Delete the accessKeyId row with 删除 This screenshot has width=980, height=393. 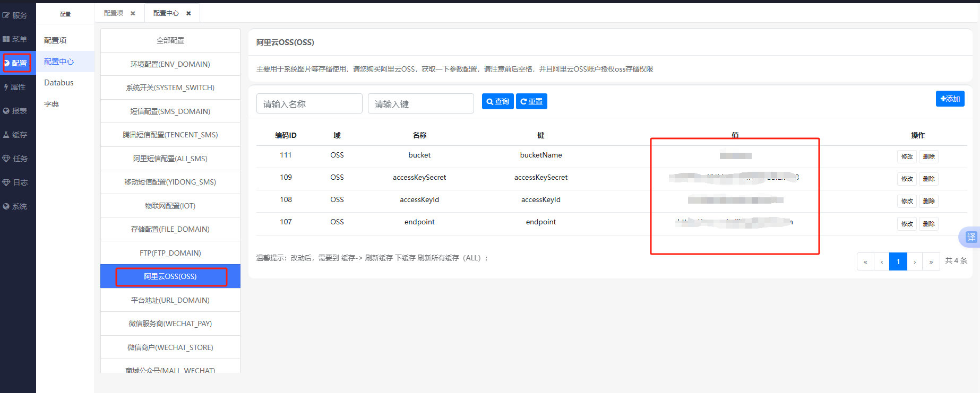click(929, 201)
